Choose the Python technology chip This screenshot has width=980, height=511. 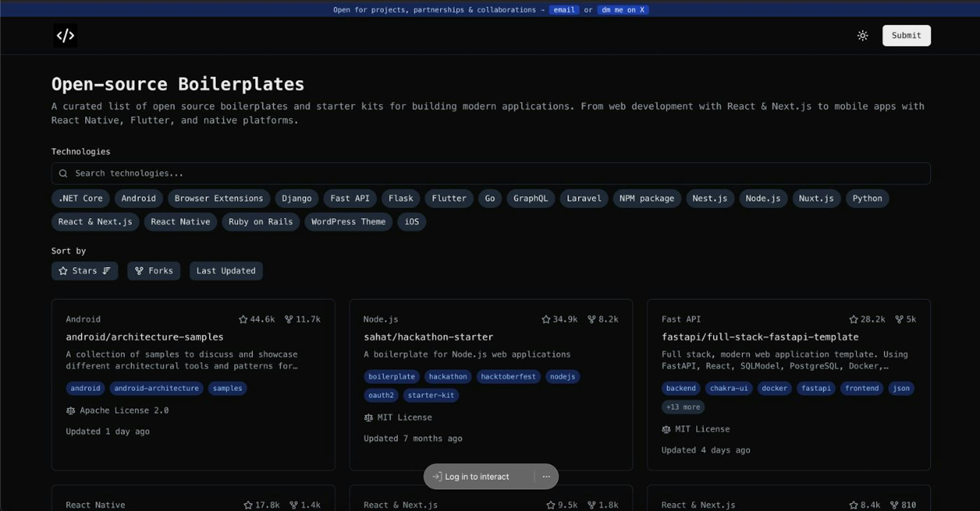click(x=867, y=199)
